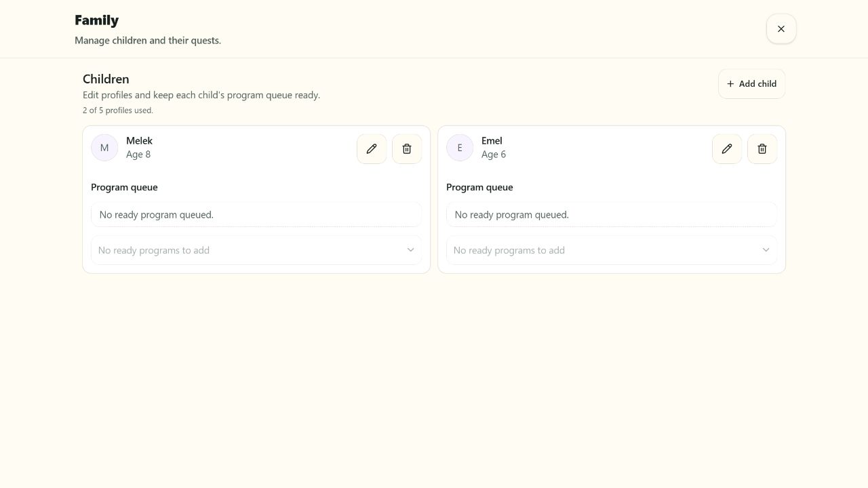The width and height of the screenshot is (868, 488).
Task: Click Melek's avatar letter M
Action: (104, 148)
